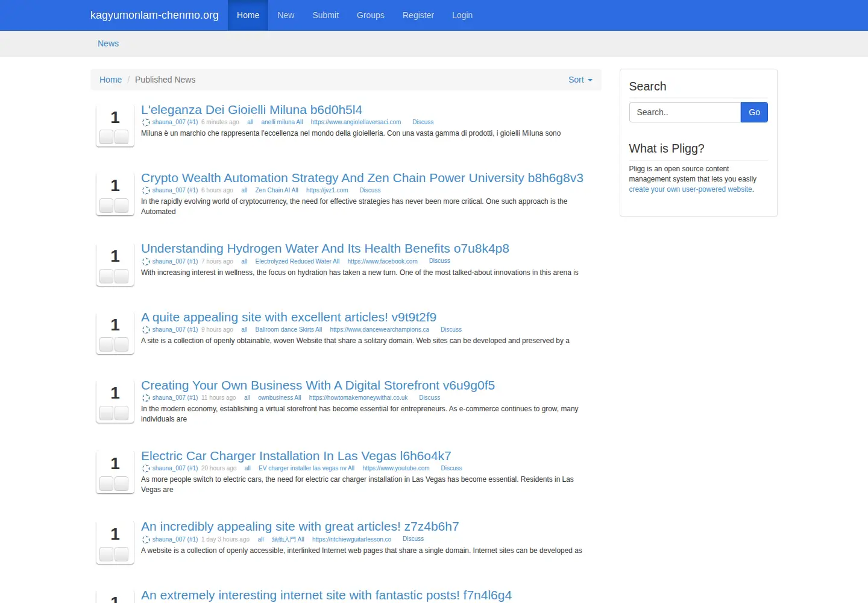
Task: Click vote-up button for Digital Storefront story
Action: [x=107, y=413]
